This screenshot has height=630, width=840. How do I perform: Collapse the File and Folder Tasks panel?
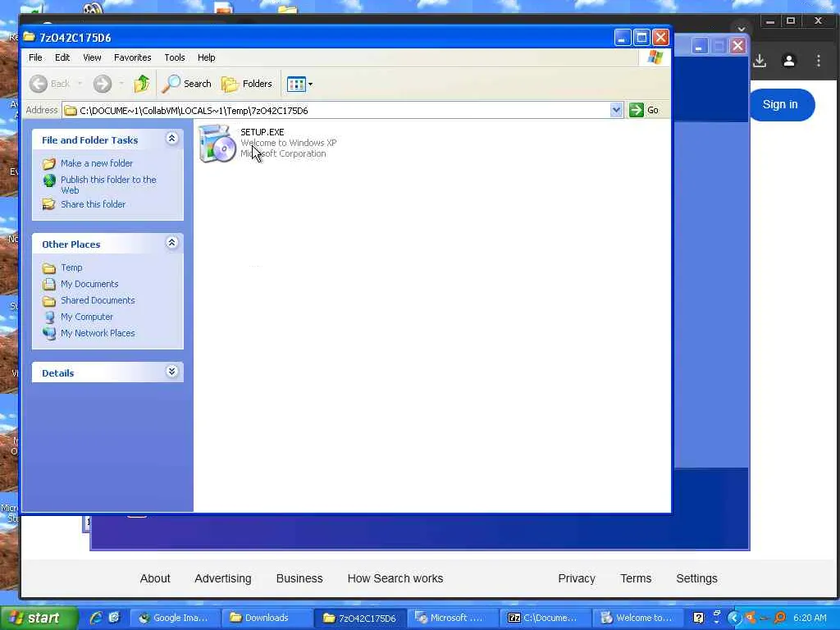point(171,139)
